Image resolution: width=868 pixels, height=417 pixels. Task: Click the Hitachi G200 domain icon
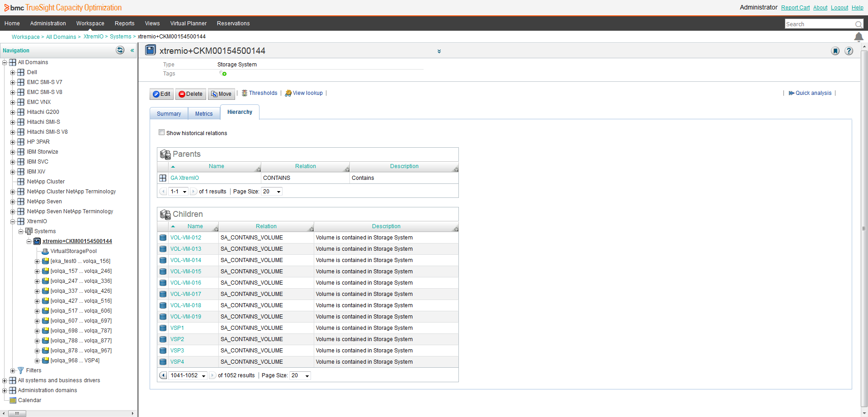click(21, 112)
